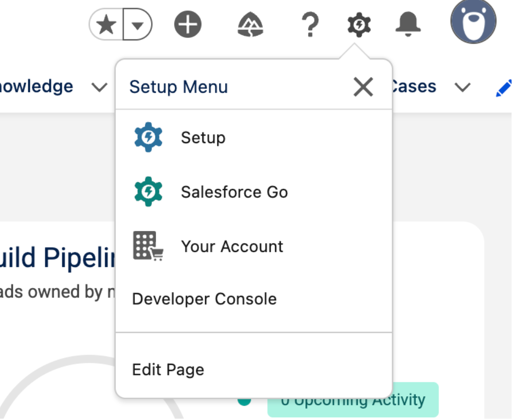Select Salesforce Go menu item

(x=234, y=192)
